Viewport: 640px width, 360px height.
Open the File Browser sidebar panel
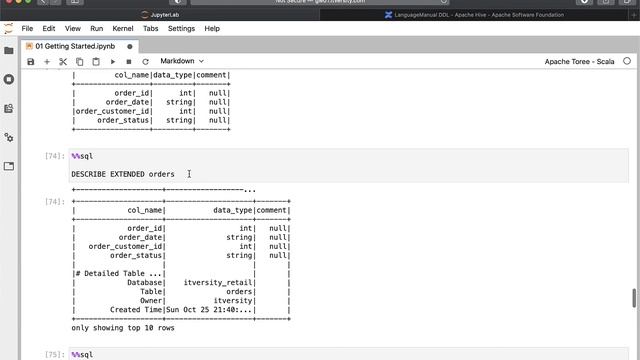pyautogui.click(x=9, y=51)
